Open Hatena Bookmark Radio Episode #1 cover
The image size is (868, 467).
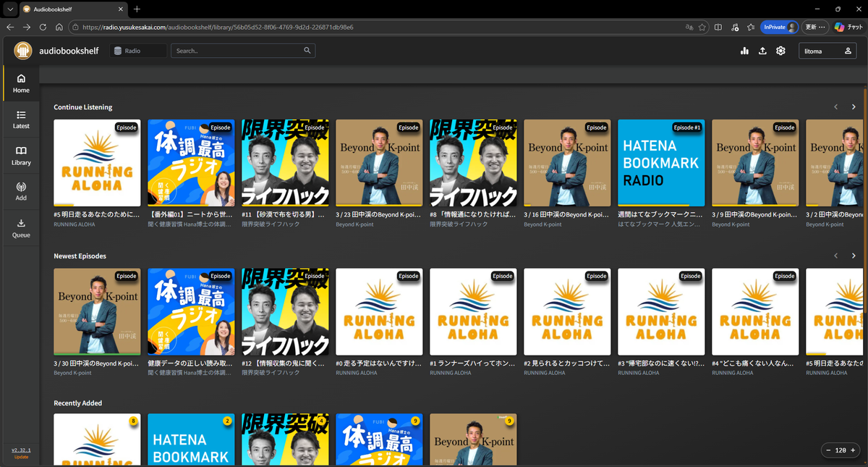tap(661, 163)
